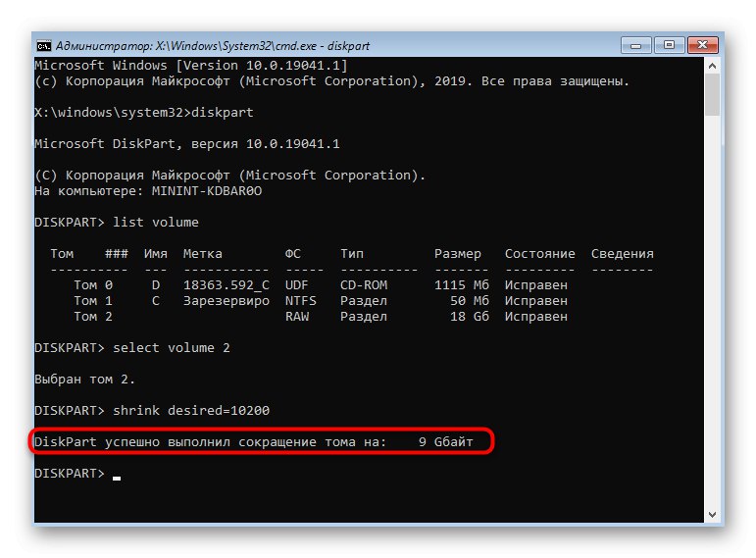Viewport: 756px width, 558px height.
Task: Place cursor at the last DISKPART prompt
Action: [116, 474]
